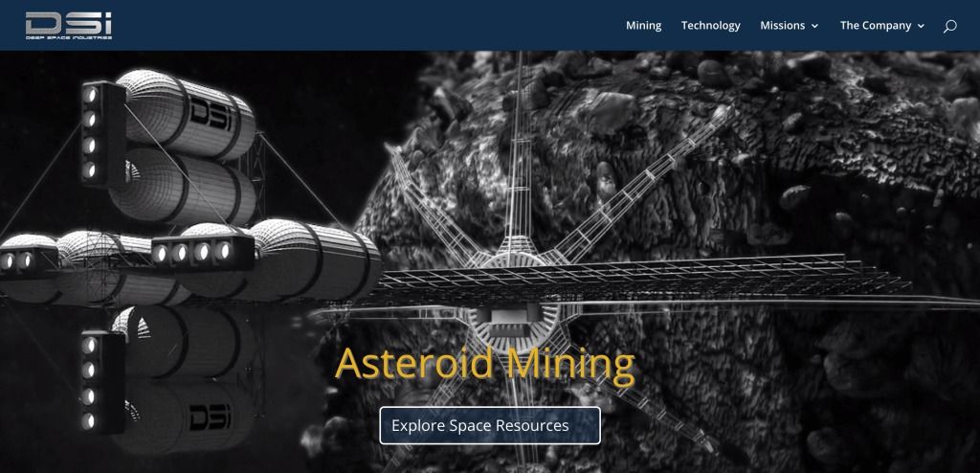Select The Company menu label
980x473 pixels.
click(875, 26)
